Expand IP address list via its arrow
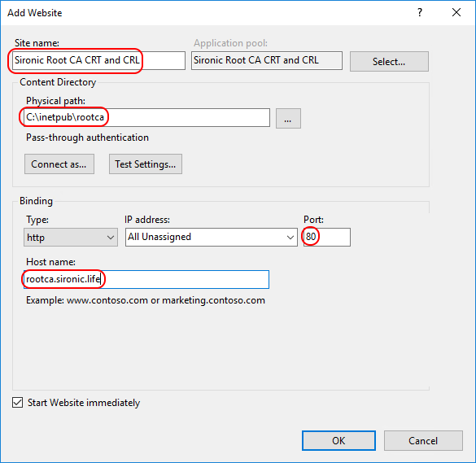476x463 pixels. tap(290, 237)
